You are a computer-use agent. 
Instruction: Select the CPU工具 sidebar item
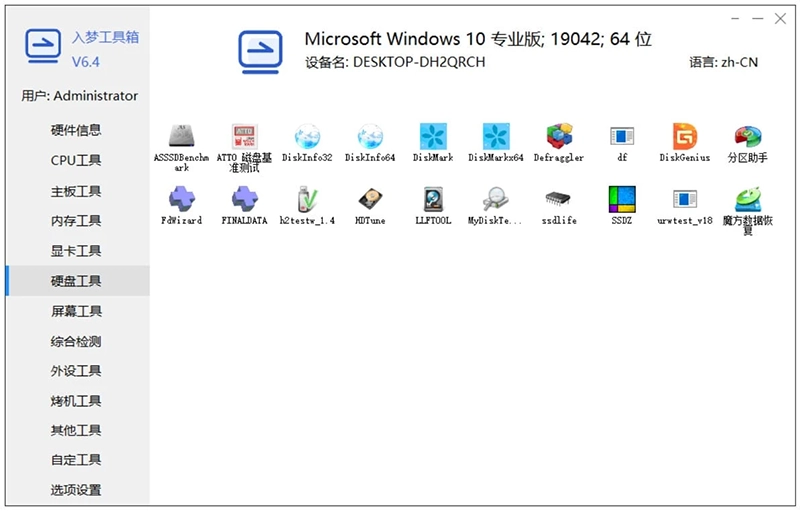pyautogui.click(x=76, y=160)
